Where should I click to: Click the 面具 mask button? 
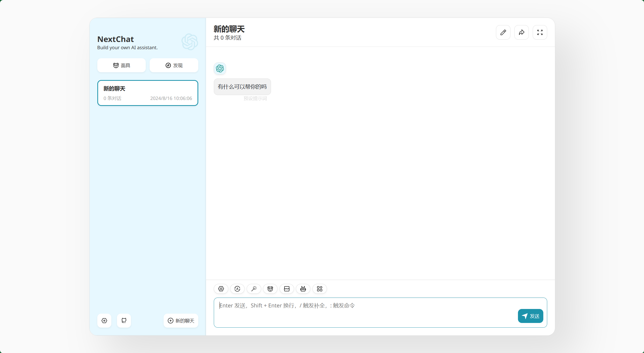[122, 66]
